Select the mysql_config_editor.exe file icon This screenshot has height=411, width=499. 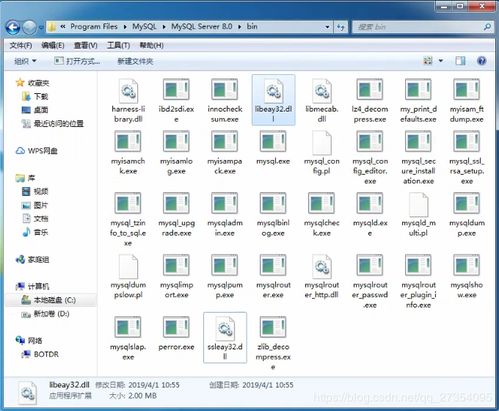(370, 141)
